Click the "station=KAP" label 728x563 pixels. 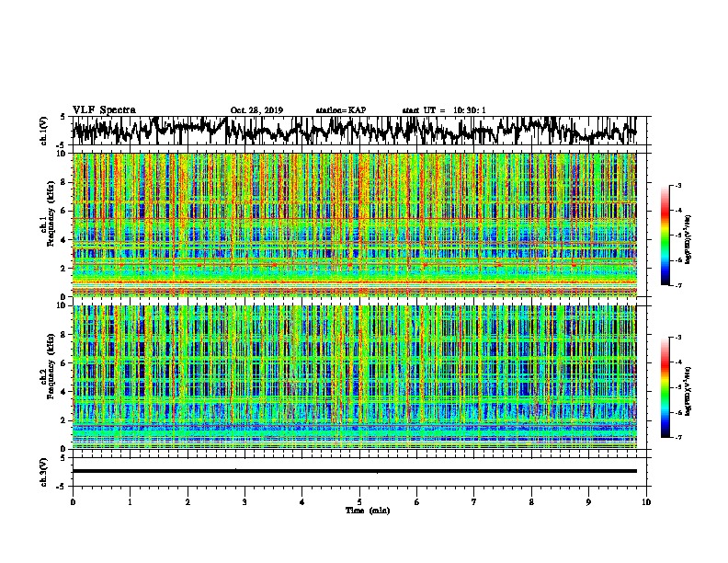tap(341, 110)
